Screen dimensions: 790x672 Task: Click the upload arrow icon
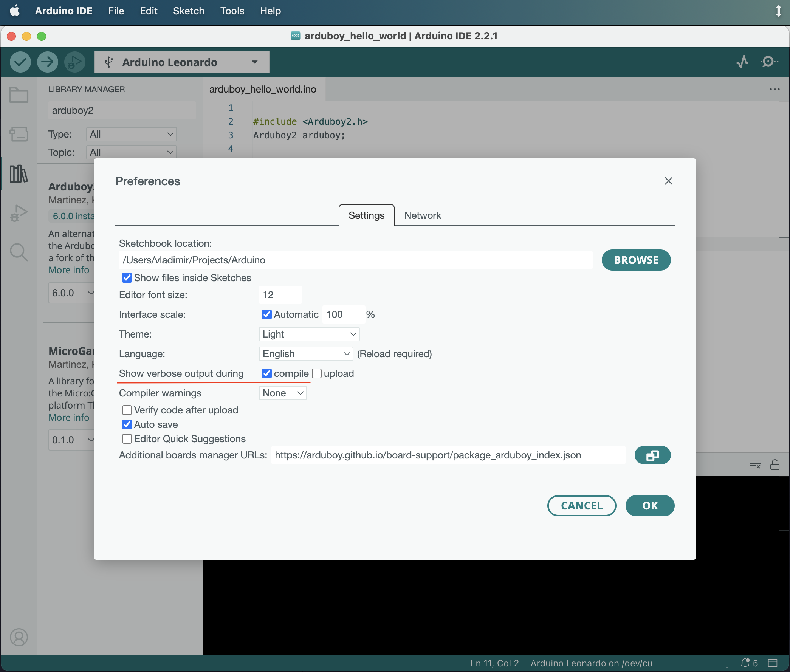47,62
